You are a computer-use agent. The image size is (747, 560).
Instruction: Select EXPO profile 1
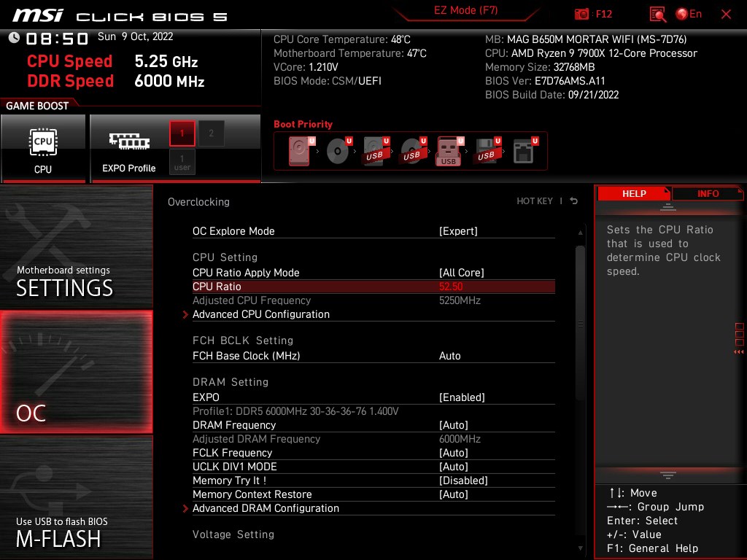182,133
